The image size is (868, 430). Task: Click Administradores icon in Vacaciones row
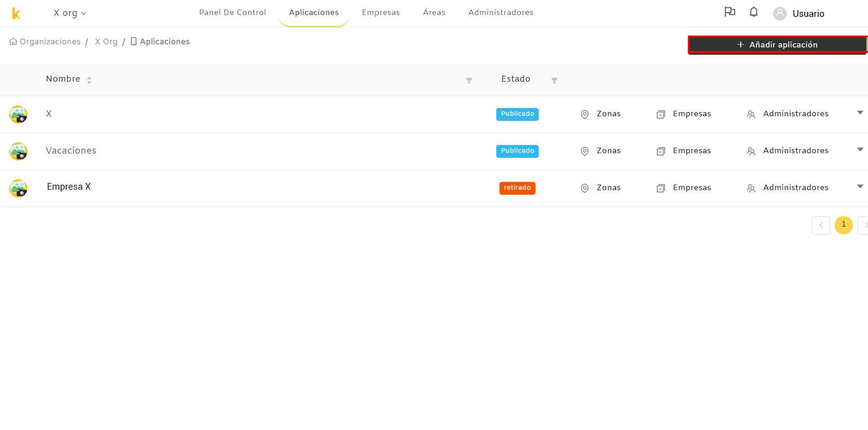point(751,151)
